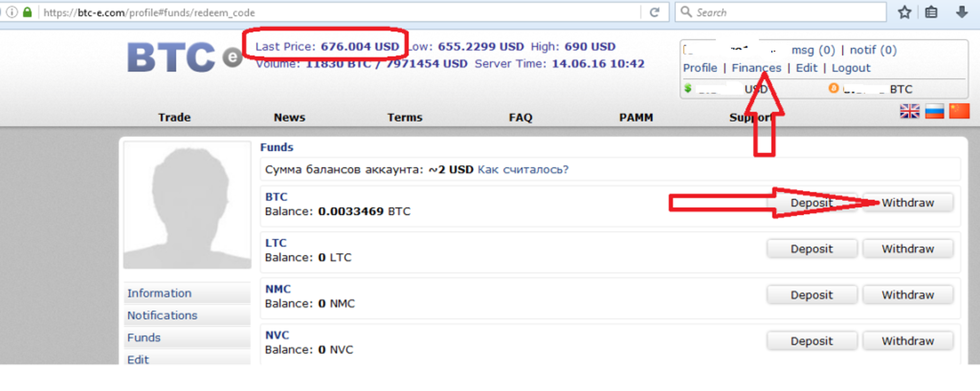Switch language with the Russian flag
The width and height of the screenshot is (980, 391).
coord(934,111)
